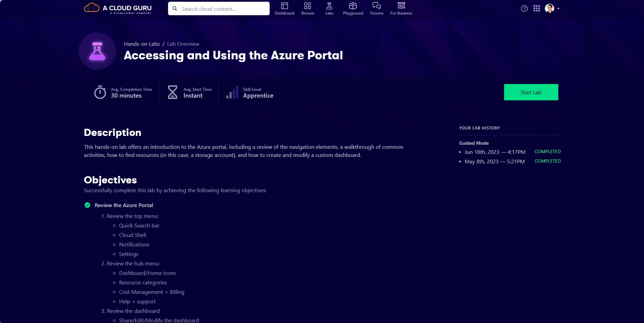Click the purple lab flask icon
This screenshot has height=323, width=644.
tap(97, 51)
